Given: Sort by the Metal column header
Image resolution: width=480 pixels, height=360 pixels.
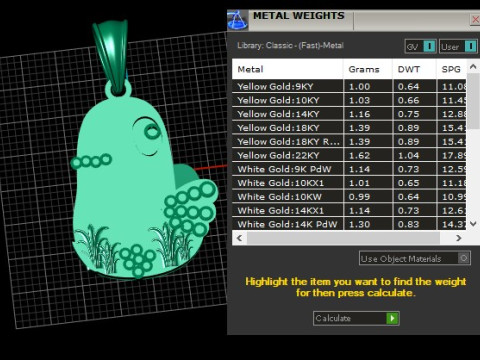Looking at the screenshot, I should click(x=287, y=69).
